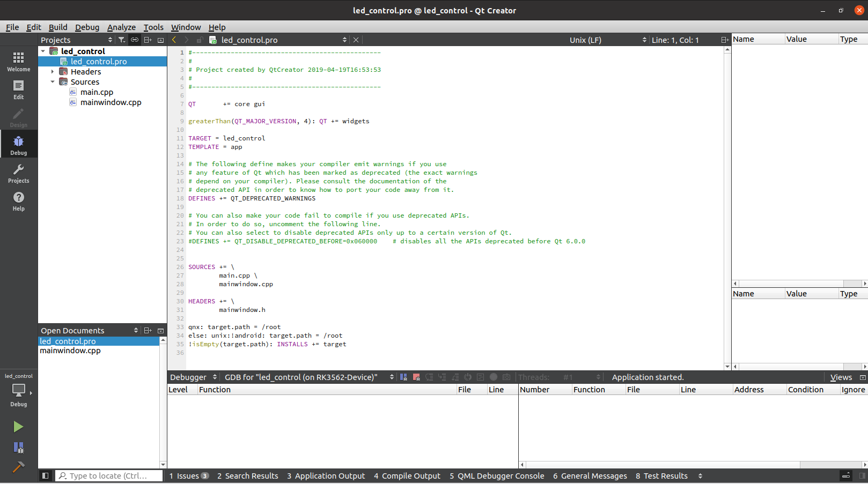Open the Test Results pane
The height and width of the screenshot is (484, 868).
coord(661,475)
